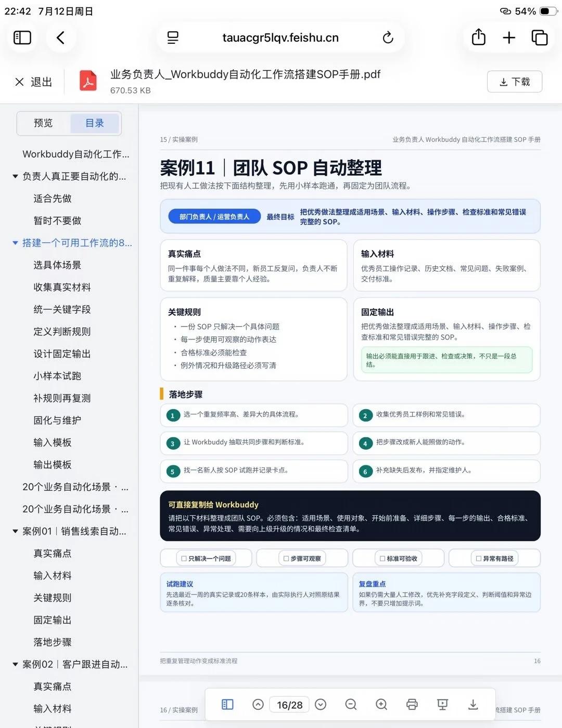Jump to 收集真实材料
This screenshot has height=728, width=562.
pyautogui.click(x=62, y=287)
